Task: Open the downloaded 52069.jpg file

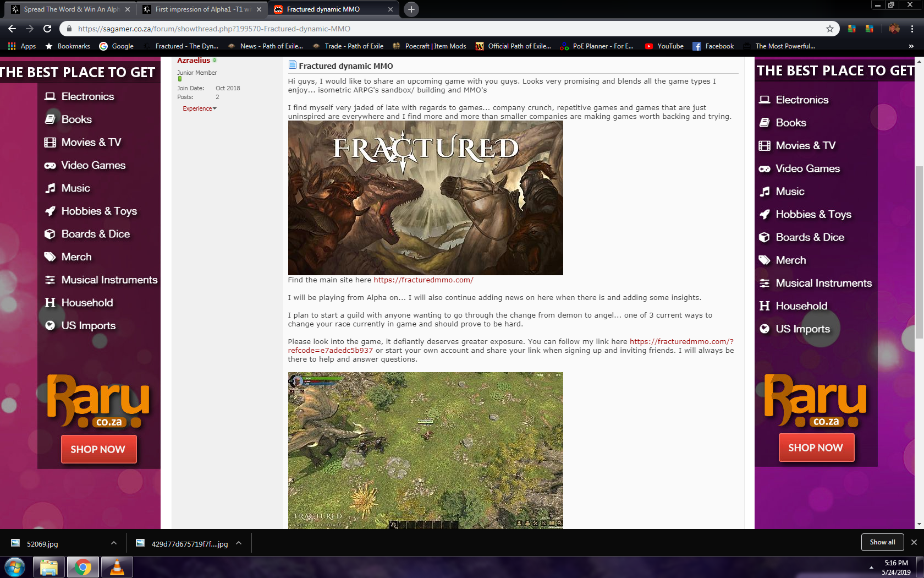Action: 42,544
